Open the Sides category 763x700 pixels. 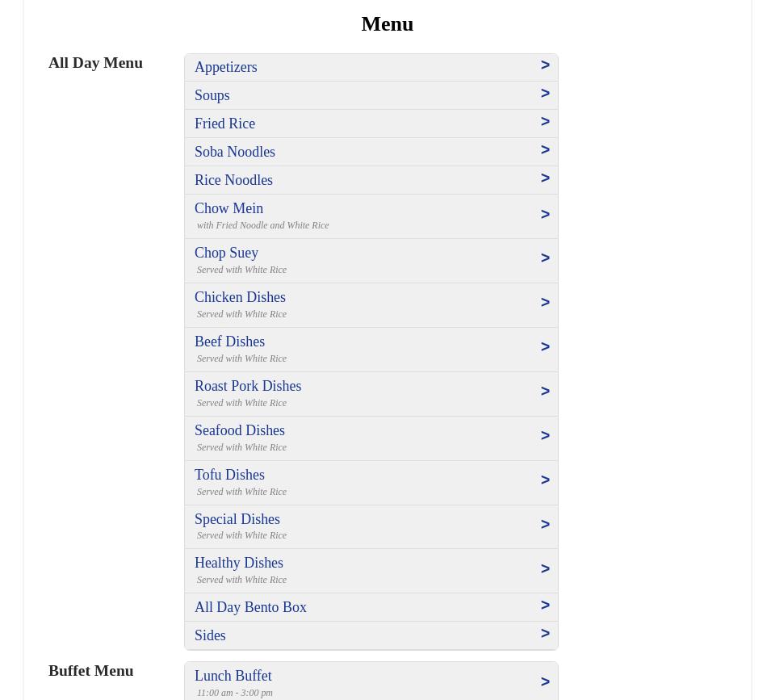click(x=211, y=635)
